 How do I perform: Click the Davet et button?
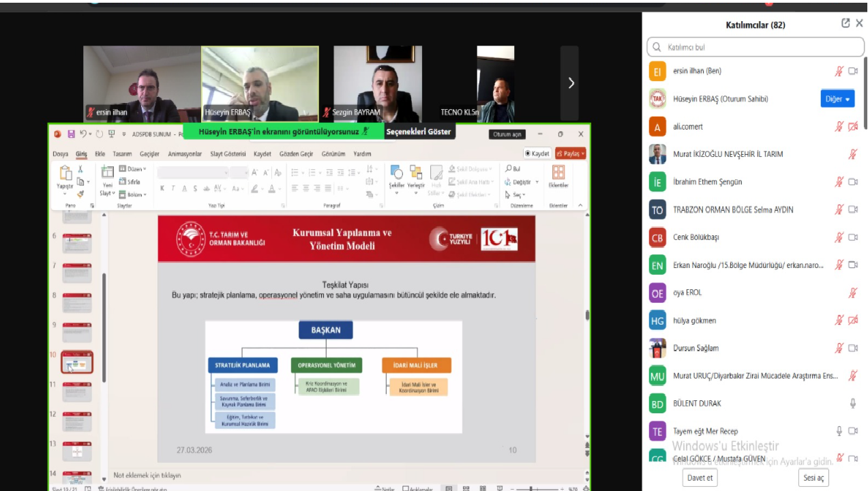(x=700, y=477)
